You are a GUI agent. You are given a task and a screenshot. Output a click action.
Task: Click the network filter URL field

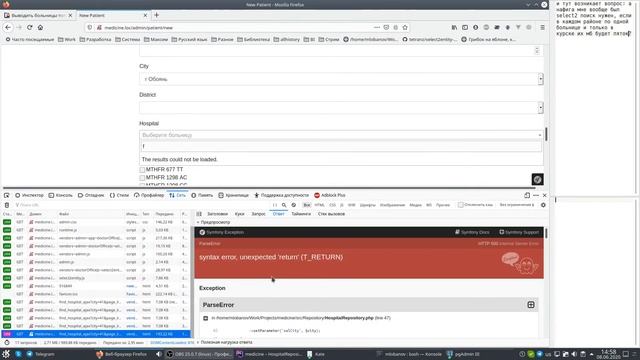pos(141,205)
